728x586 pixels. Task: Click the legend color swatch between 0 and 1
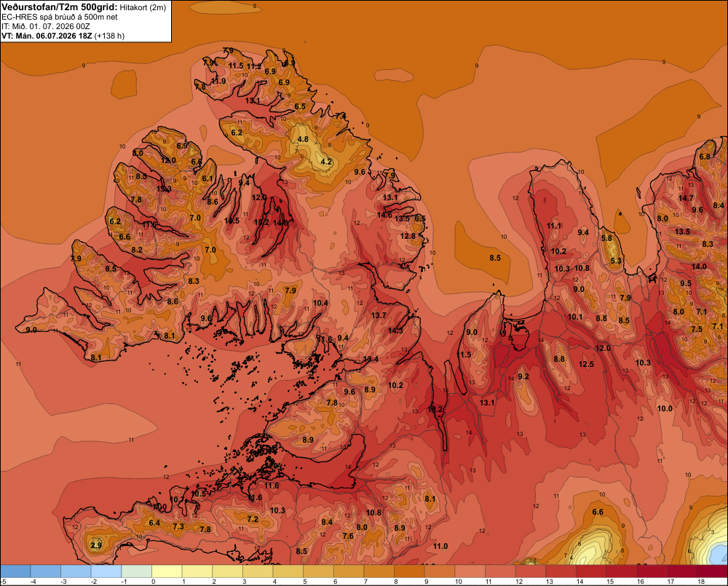tap(167, 571)
